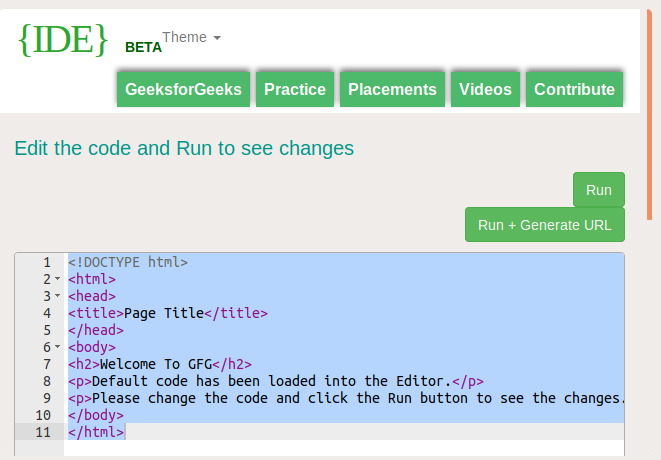The image size is (661, 460).
Task: Open the GeeksforGeeks menu item
Action: 183,89
